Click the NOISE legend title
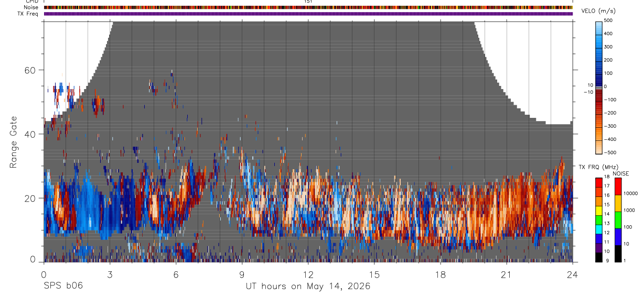This screenshot has height=297, width=644. (620, 173)
